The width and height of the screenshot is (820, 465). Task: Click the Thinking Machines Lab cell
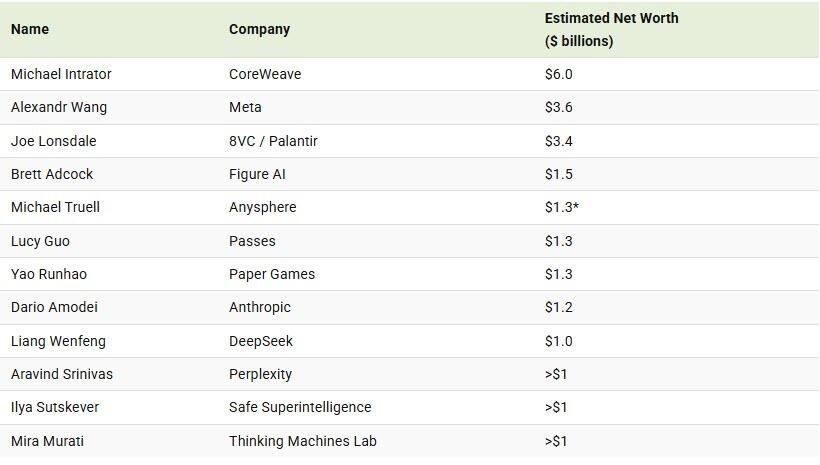(x=303, y=441)
